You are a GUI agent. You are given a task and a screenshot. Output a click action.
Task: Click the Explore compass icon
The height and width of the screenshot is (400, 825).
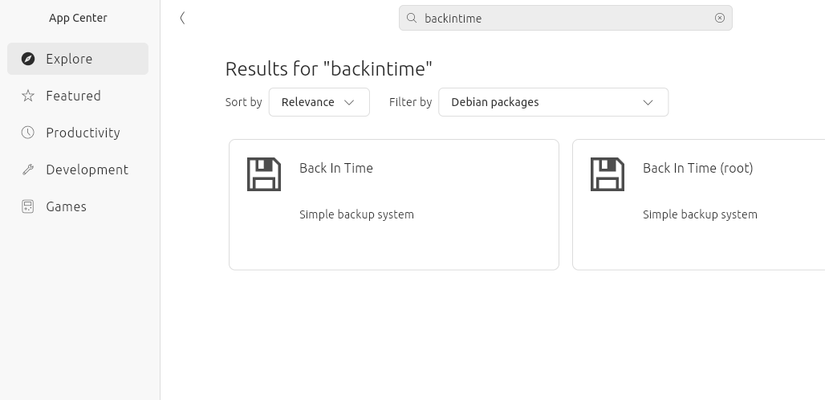click(x=27, y=59)
